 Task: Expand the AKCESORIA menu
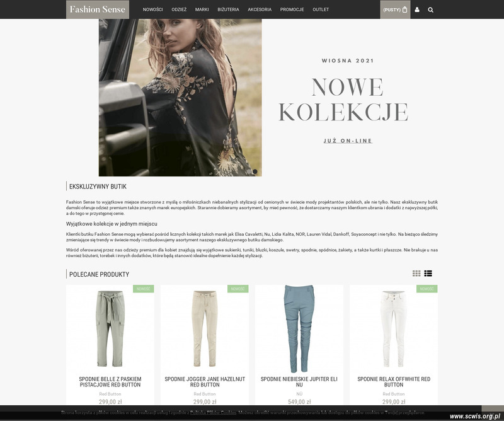point(260,9)
